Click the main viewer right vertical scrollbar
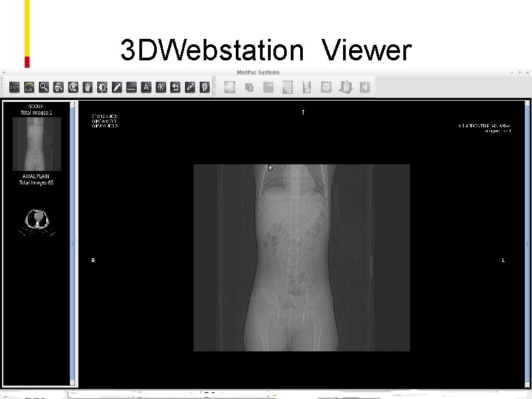 click(x=527, y=243)
